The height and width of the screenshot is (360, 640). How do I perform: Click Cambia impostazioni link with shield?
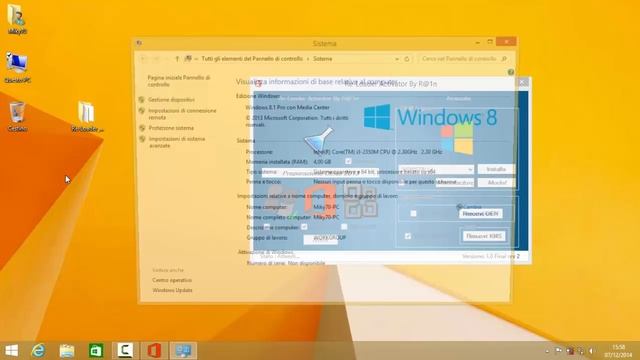click(x=469, y=207)
